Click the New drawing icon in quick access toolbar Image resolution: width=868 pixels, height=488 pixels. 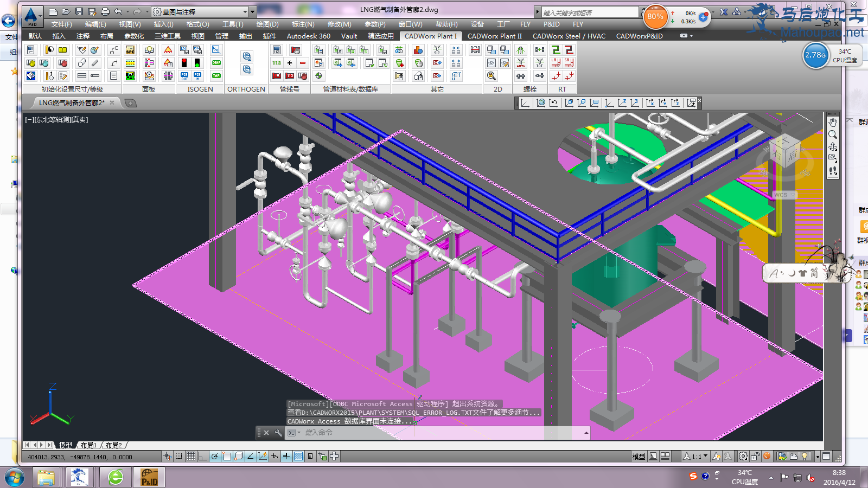53,11
